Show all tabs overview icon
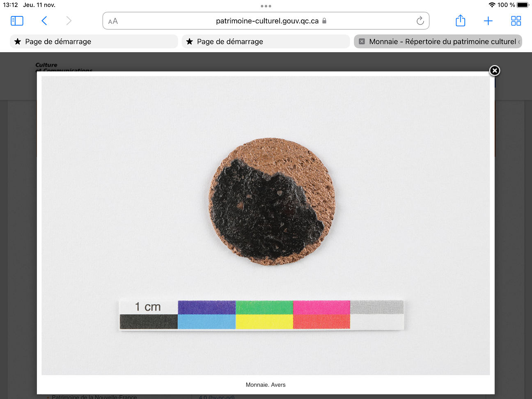This screenshot has width=532, height=399. pyautogui.click(x=516, y=21)
